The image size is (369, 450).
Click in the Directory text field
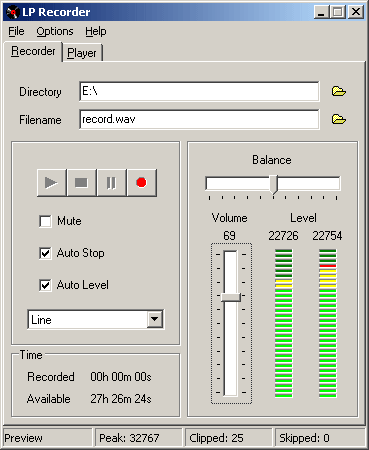coord(199,91)
